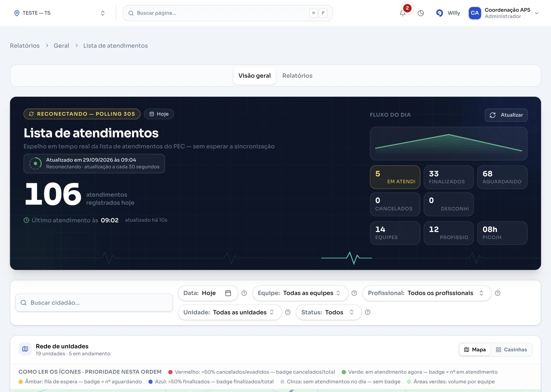Viewport: 551px width, 392px height.
Task: Click the Último atendimento 09:02 time
Action: 110,220
